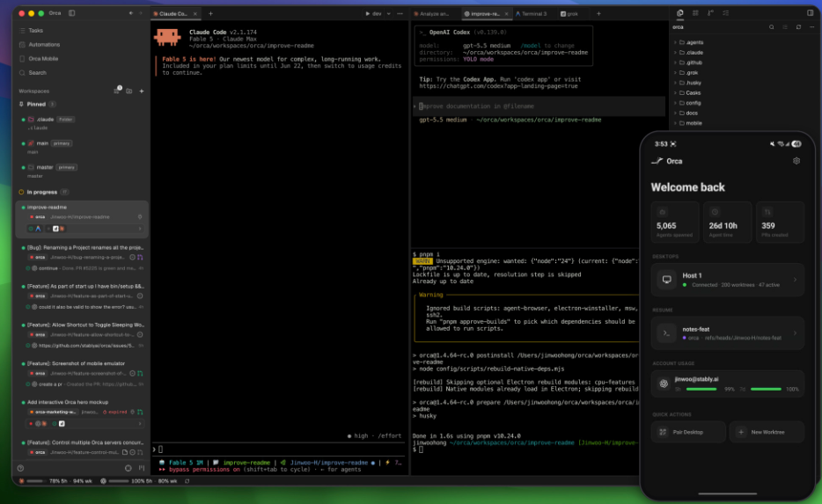Open the help icon at sidebar bottom

point(20,468)
